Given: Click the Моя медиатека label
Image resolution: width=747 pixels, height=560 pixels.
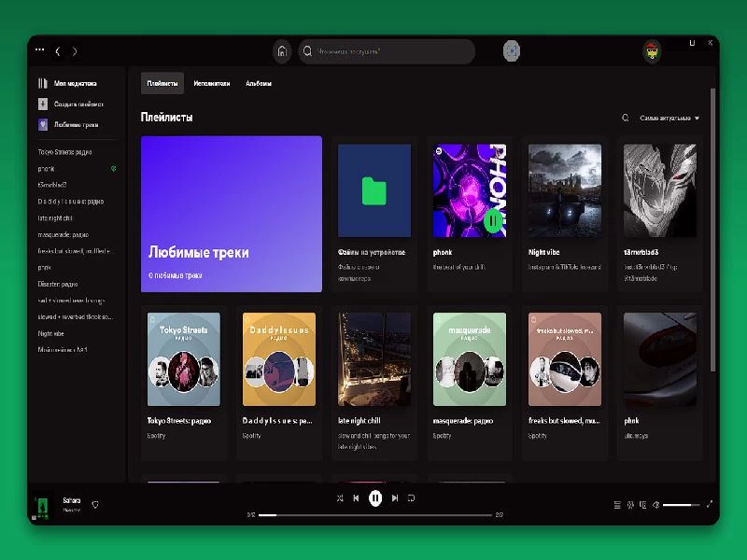Looking at the screenshot, I should coord(76,83).
